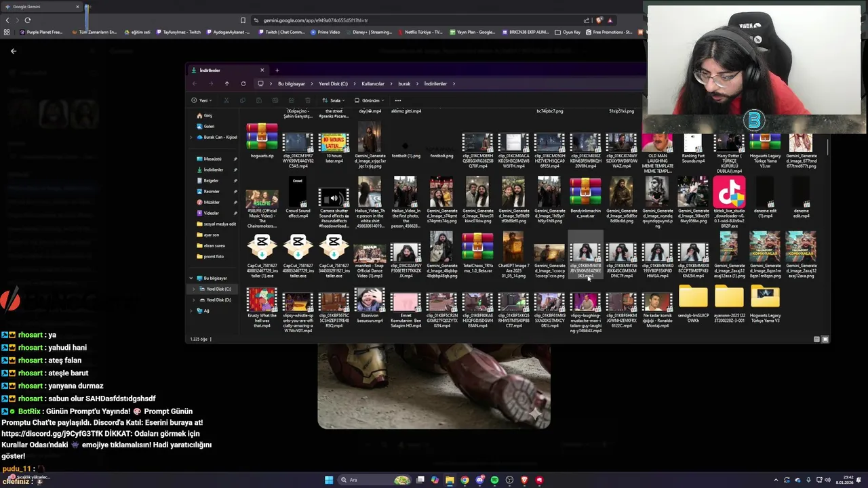
Task: Click Explorer's back navigation arrow
Action: pos(195,83)
